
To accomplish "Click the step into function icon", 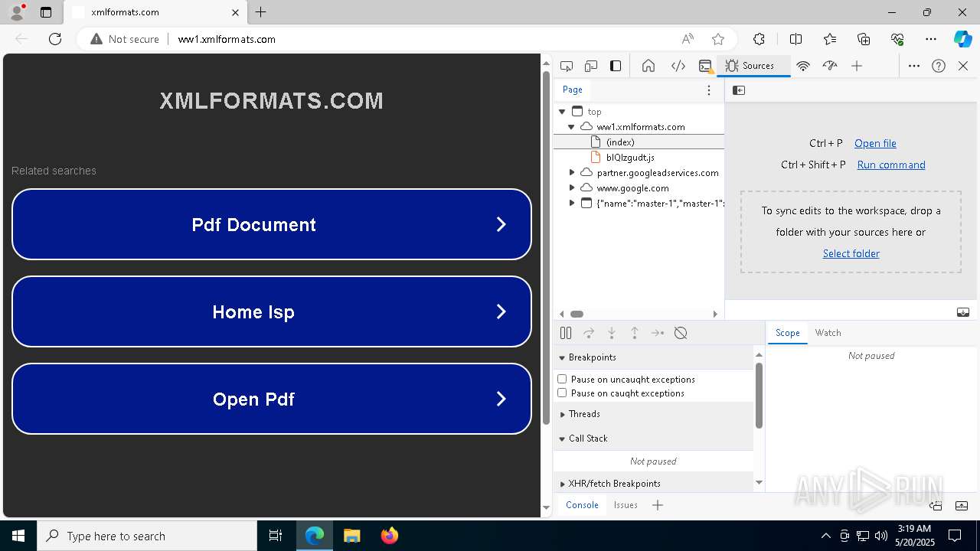I will (612, 333).
